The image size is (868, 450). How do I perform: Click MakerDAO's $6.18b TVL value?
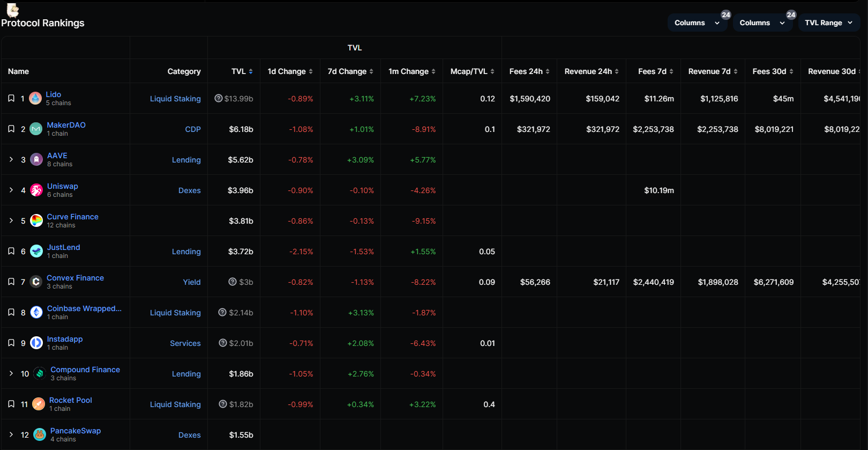(x=241, y=129)
